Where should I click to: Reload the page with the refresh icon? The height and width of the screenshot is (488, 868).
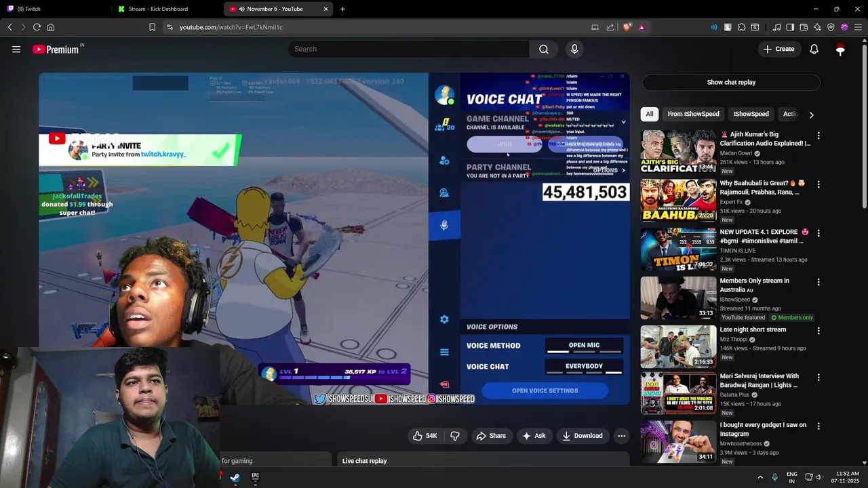[37, 27]
